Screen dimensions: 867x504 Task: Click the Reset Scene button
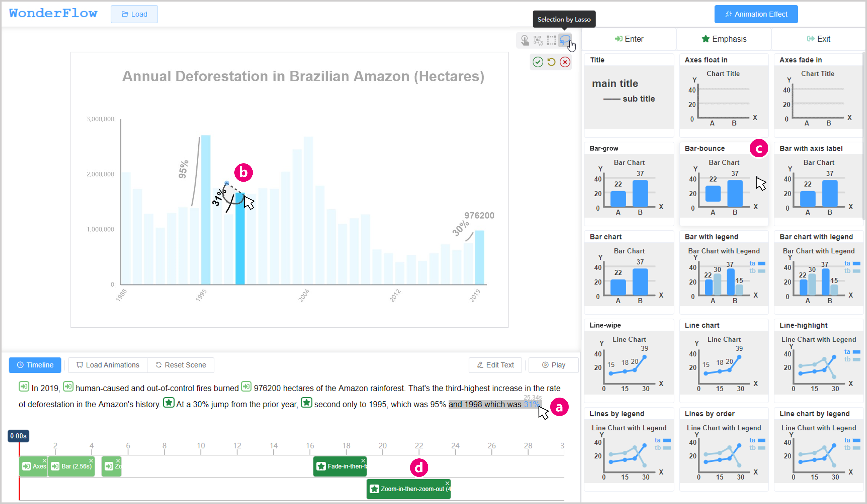(x=181, y=365)
